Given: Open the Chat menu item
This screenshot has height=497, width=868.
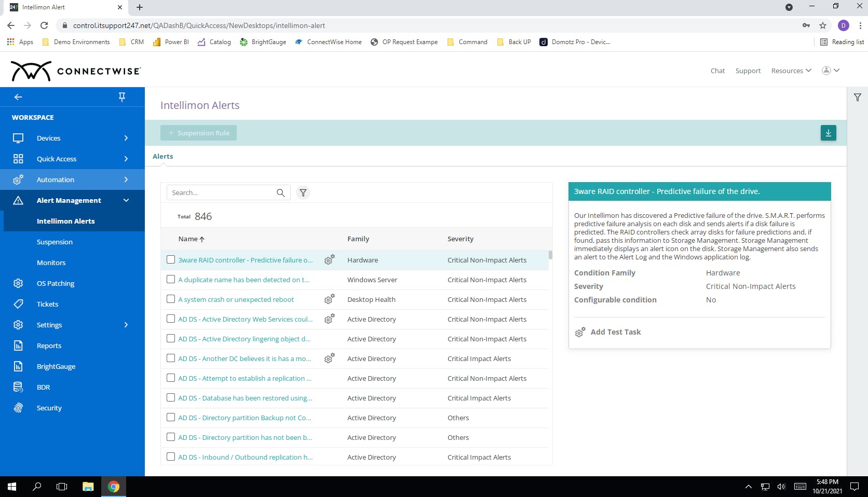Looking at the screenshot, I should click(717, 71).
